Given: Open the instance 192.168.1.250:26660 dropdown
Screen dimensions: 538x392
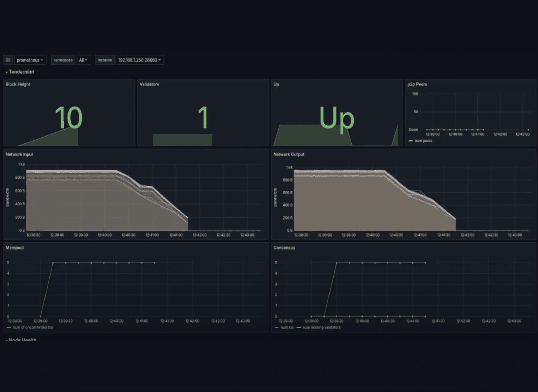Looking at the screenshot, I should pyautogui.click(x=140, y=60).
